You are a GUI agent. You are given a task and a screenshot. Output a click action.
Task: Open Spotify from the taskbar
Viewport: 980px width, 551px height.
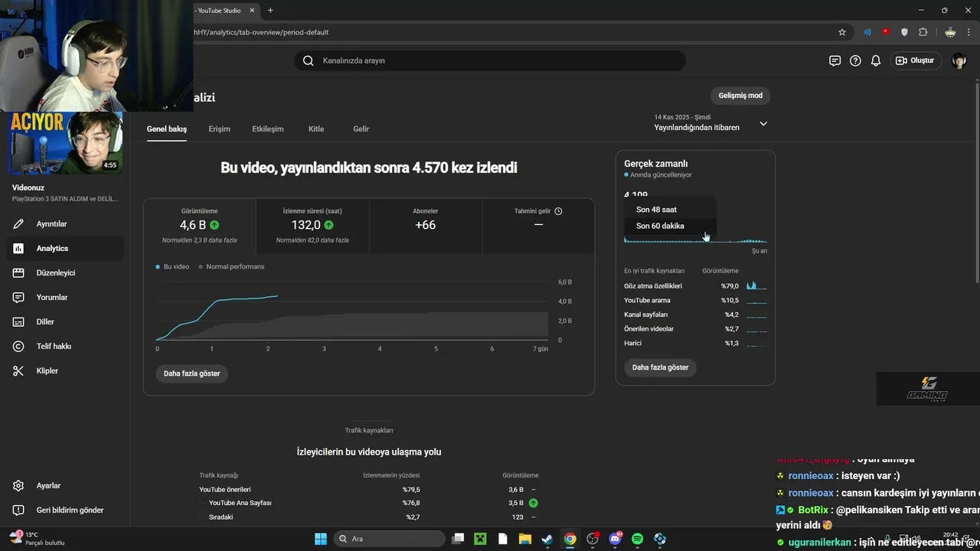click(x=637, y=539)
